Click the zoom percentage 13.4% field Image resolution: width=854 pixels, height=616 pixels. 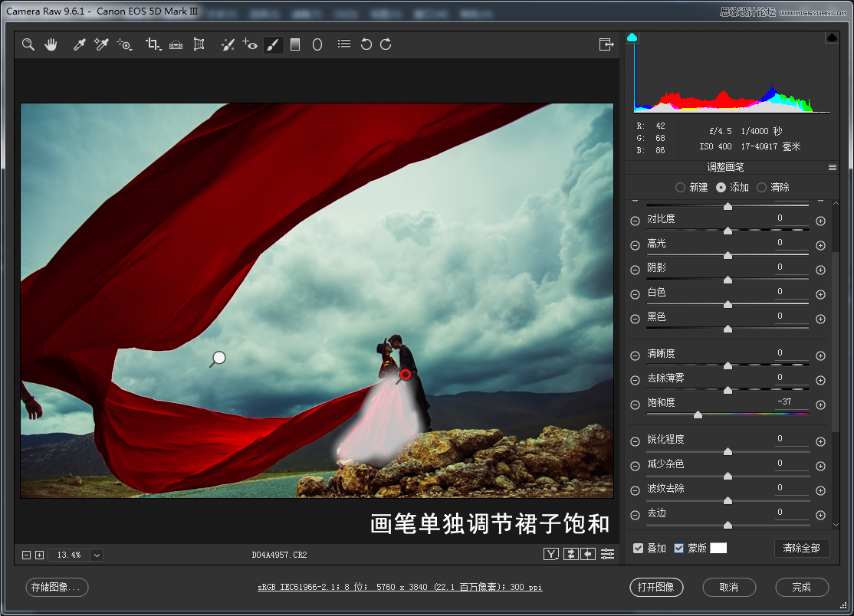tap(69, 555)
